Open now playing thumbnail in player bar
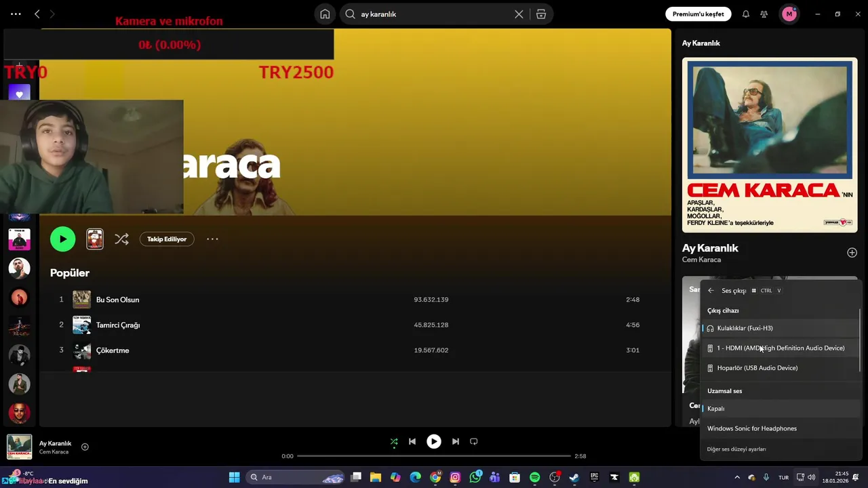Screen dimensions: 868x488 [19, 447]
